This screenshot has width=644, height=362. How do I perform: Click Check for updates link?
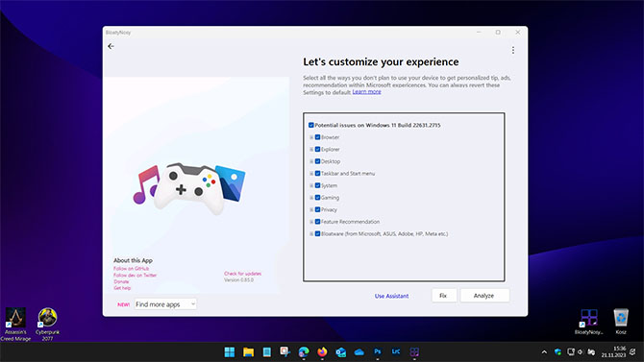point(242,274)
